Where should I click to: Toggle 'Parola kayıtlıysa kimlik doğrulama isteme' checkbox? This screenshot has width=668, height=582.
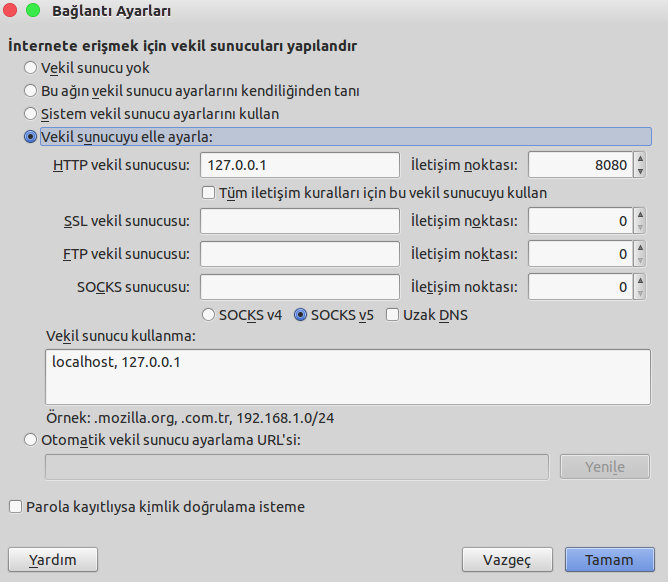(15, 507)
